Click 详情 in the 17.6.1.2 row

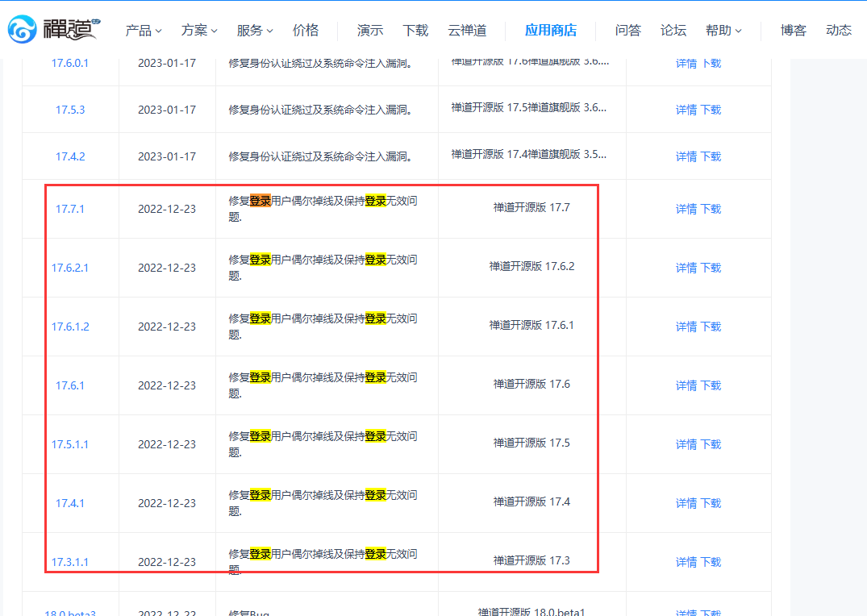pos(686,327)
